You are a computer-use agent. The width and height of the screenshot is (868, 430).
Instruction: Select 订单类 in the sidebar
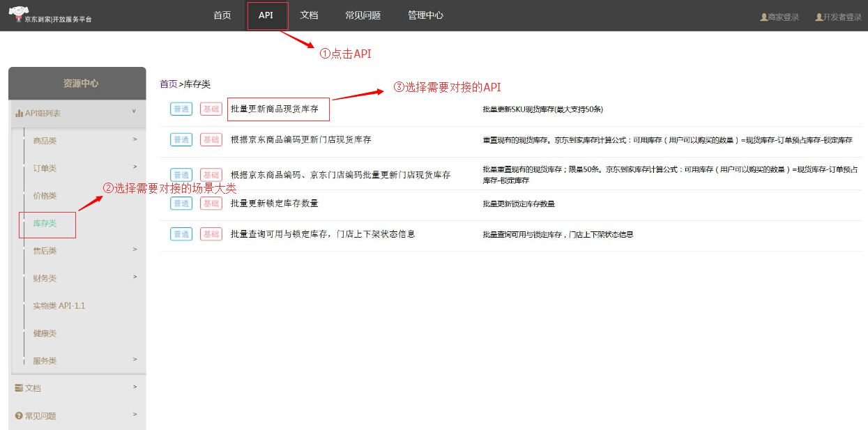(45, 168)
